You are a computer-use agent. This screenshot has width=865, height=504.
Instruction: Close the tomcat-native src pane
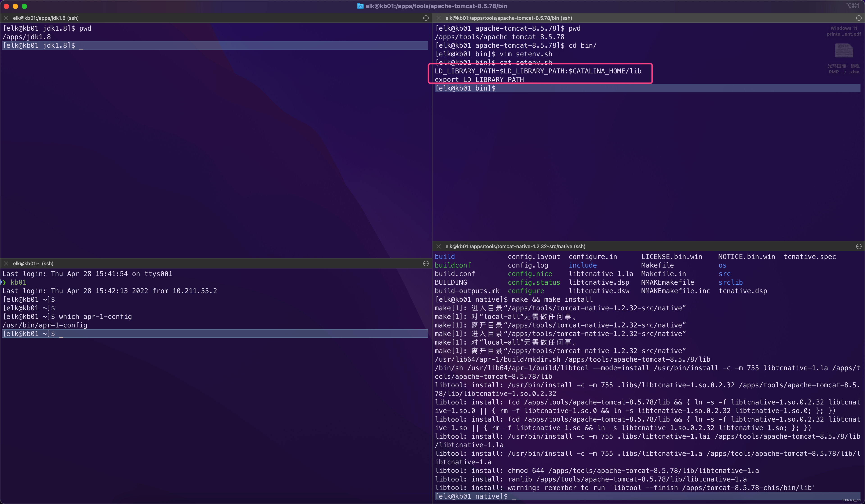coord(438,246)
